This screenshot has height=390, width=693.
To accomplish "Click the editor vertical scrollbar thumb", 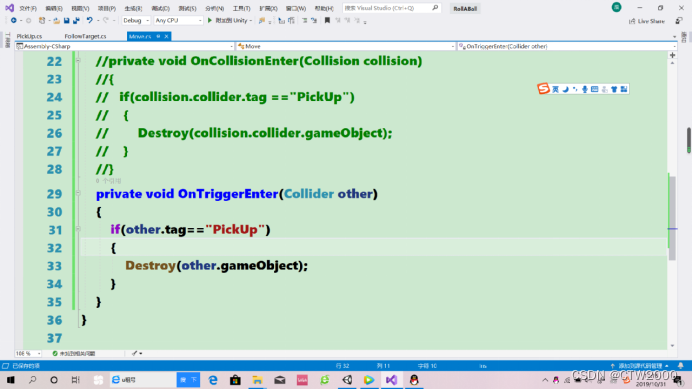I will (672, 218).
